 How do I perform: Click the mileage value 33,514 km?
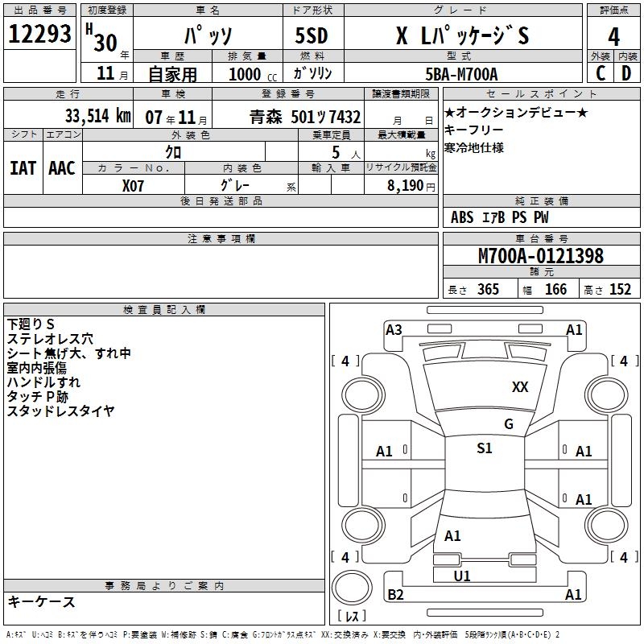click(98, 115)
